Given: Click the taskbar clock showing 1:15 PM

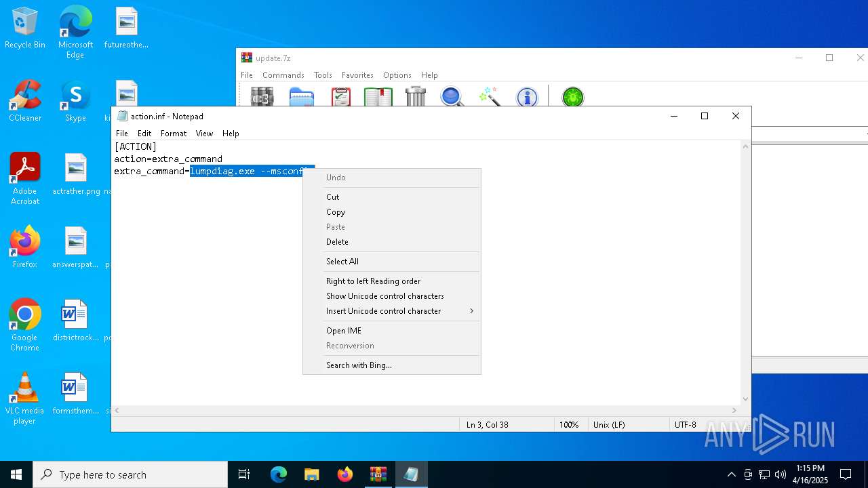Looking at the screenshot, I should point(810,474).
